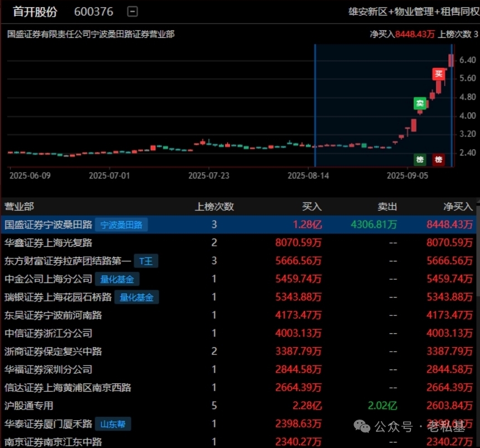Click sell amount 2.02亿 for 沪股通专用

coord(383,406)
